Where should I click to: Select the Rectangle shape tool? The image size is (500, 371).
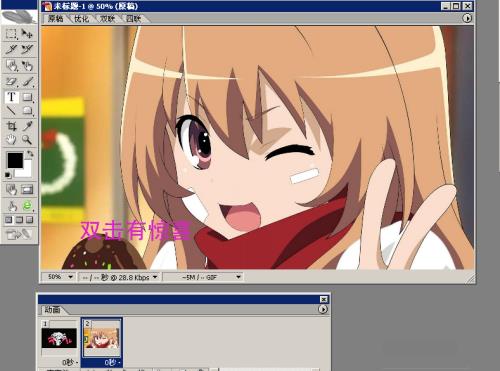(x=27, y=97)
